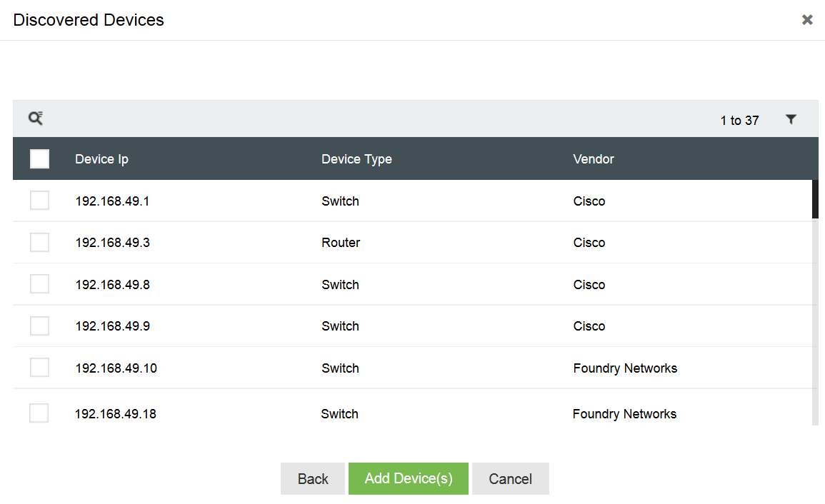This screenshot has width=825, height=504.
Task: Toggle the select-all checkbox in header
Action: 39,159
